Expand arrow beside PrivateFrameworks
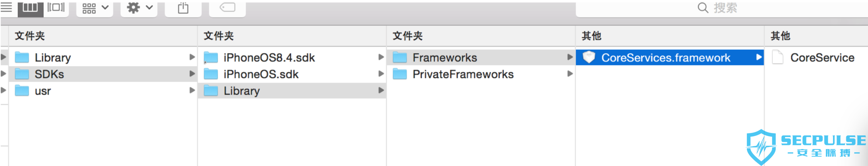 coord(570,74)
